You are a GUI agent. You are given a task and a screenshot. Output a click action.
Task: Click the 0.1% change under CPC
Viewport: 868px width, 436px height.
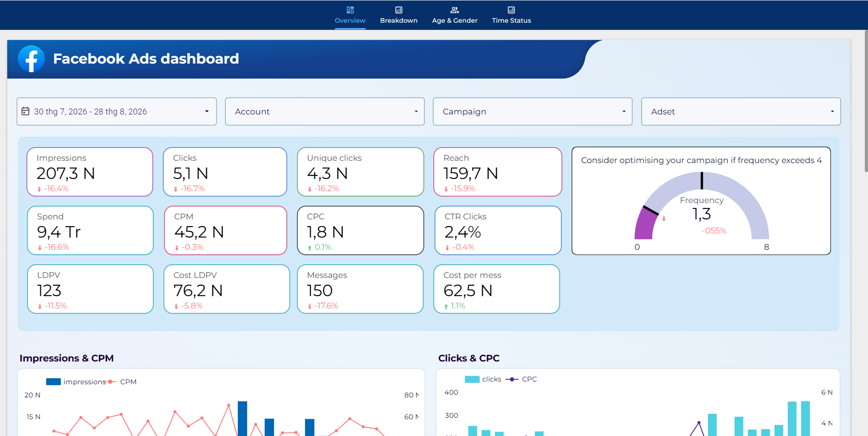tap(323, 247)
